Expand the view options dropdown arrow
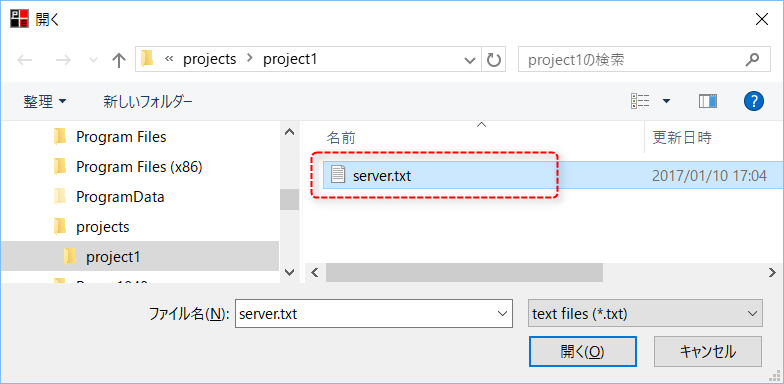Viewport: 784px width, 384px height. [x=666, y=102]
